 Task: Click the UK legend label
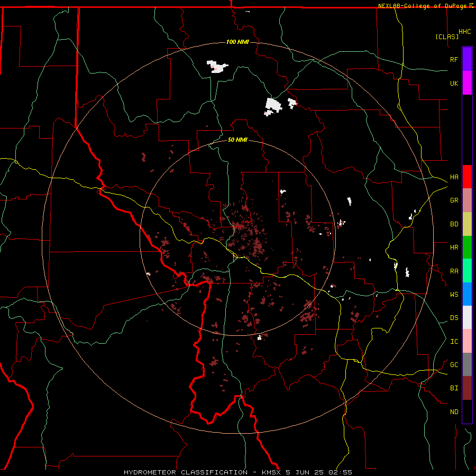tap(454, 83)
